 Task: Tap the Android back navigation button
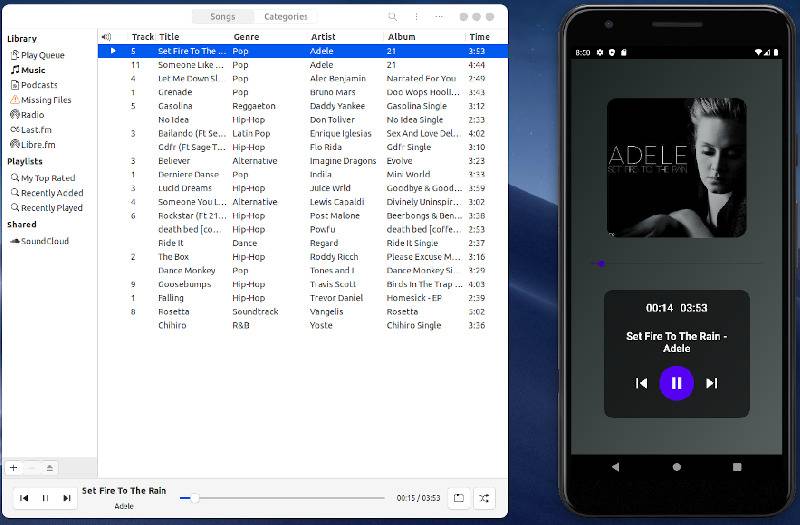pos(616,467)
